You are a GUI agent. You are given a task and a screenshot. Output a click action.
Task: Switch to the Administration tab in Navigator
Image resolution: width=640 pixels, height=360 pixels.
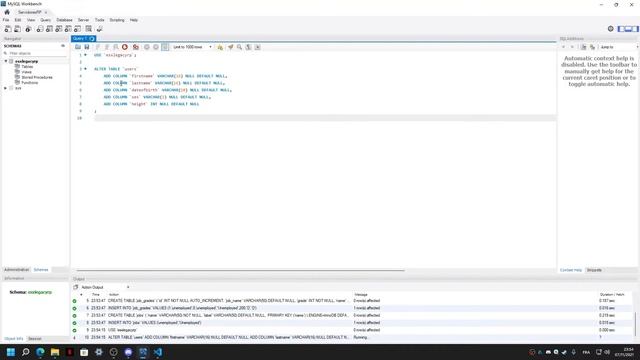pos(16,270)
